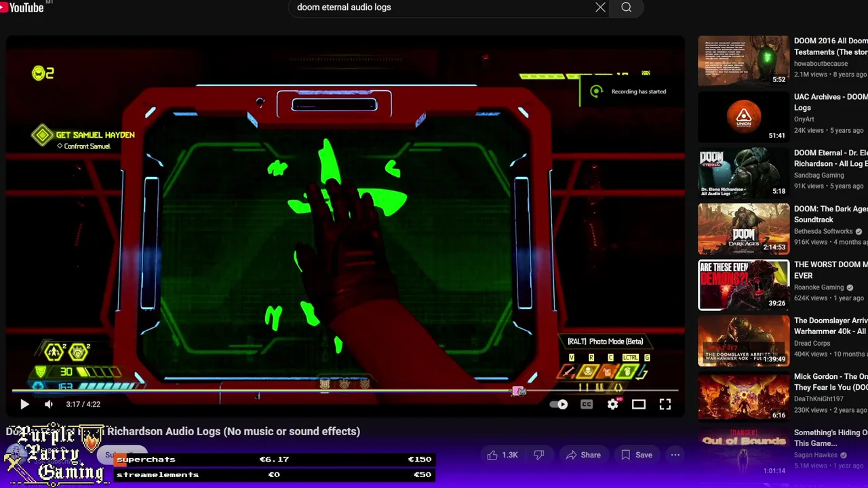Seek using the Nyan cat progress scrubber
The width and height of the screenshot is (868, 488).
click(x=519, y=392)
